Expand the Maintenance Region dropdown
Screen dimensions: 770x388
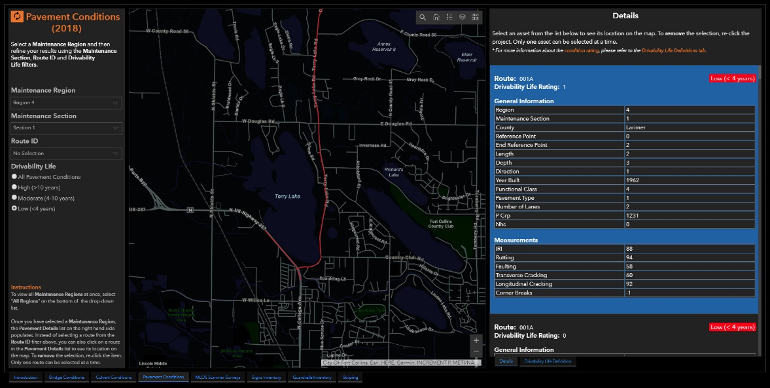click(66, 103)
